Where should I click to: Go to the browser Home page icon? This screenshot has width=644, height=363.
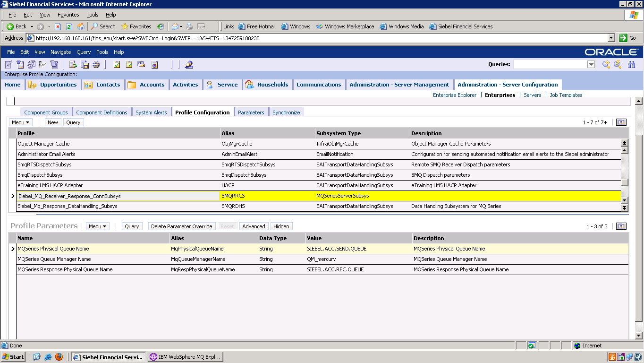81,26
